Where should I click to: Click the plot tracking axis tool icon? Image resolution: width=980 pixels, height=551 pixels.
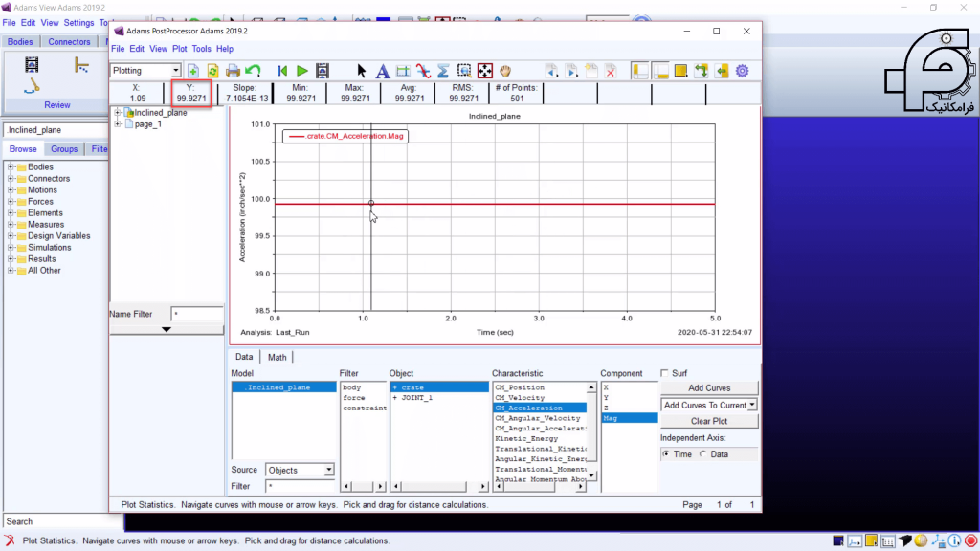[x=403, y=71]
